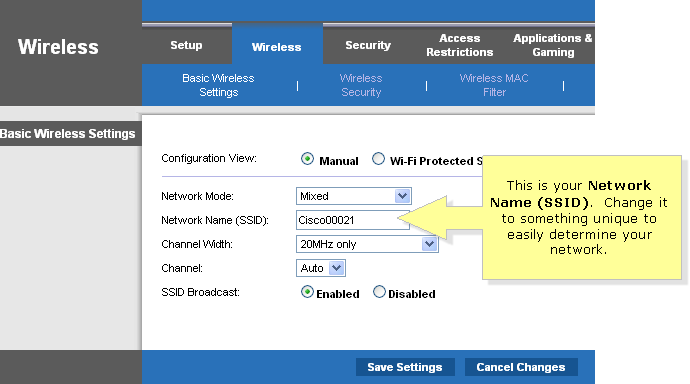Select the Manual configuration view radio button
690x384 pixels.
307,159
